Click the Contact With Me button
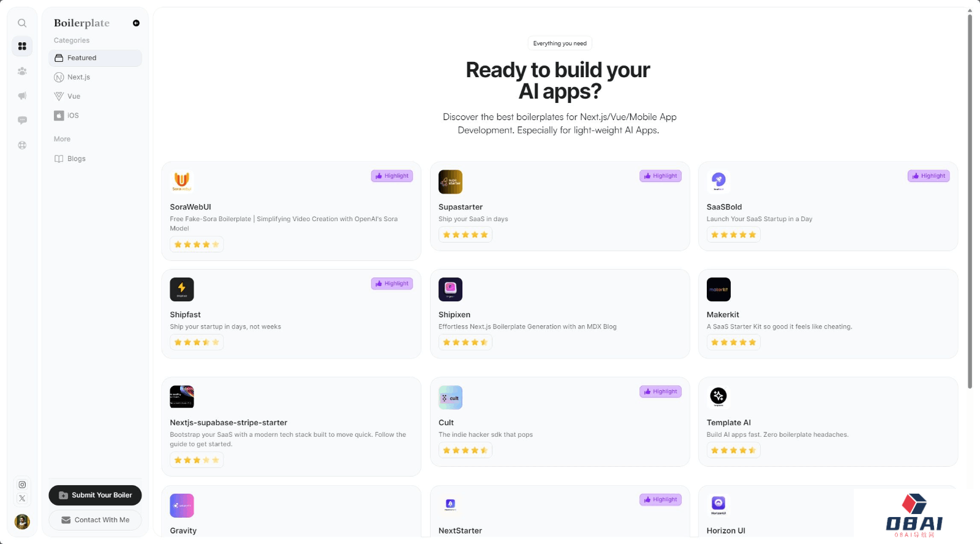 pos(95,520)
